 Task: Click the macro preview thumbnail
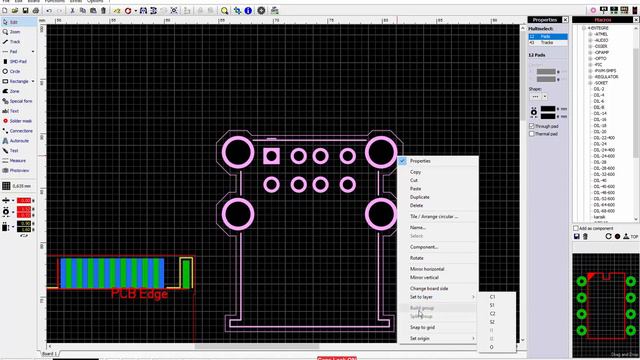coord(606,306)
